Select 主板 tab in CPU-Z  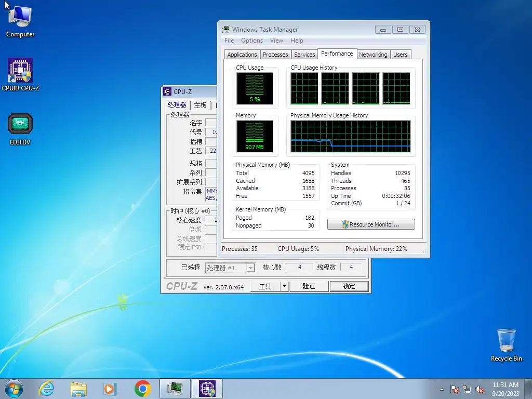[x=200, y=105]
